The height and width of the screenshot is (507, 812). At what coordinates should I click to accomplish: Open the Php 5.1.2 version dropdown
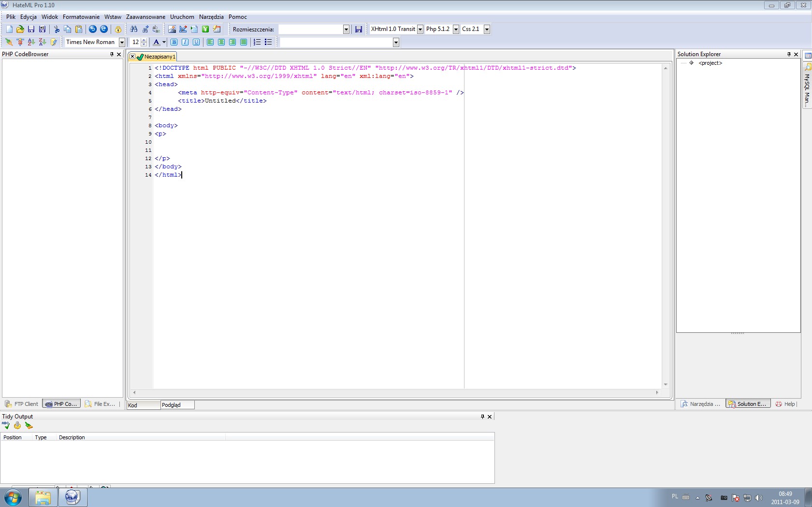tap(456, 30)
